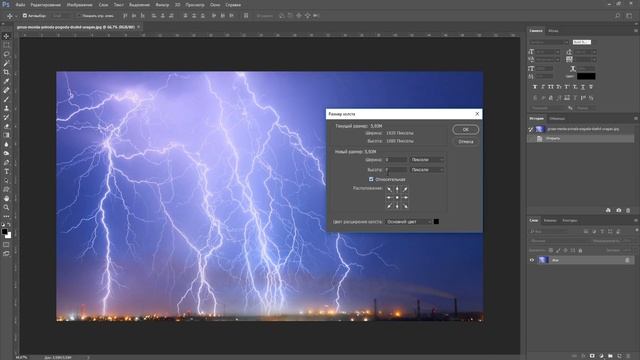Select the Eyedropper tool
The image size is (640, 360).
[x=6, y=81]
